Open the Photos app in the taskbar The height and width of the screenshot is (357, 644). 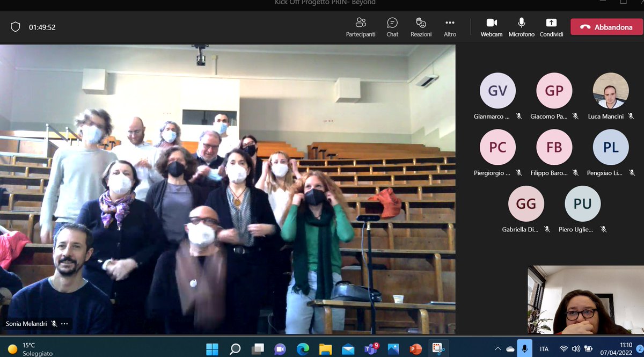393,349
